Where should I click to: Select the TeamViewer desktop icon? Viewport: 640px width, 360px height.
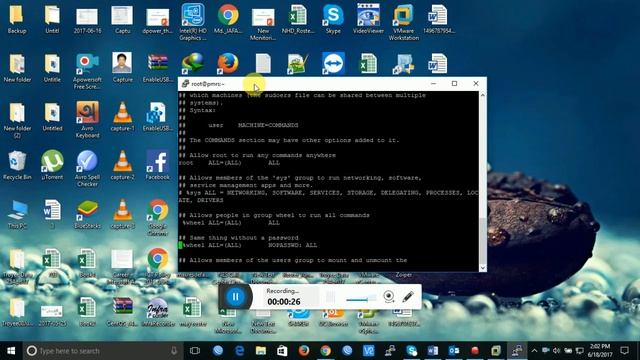(333, 63)
